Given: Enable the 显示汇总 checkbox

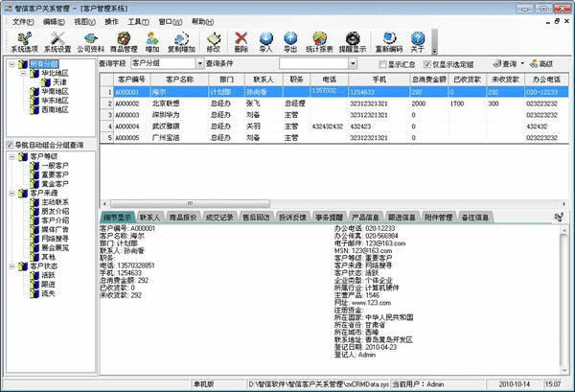Looking at the screenshot, I should tap(382, 64).
